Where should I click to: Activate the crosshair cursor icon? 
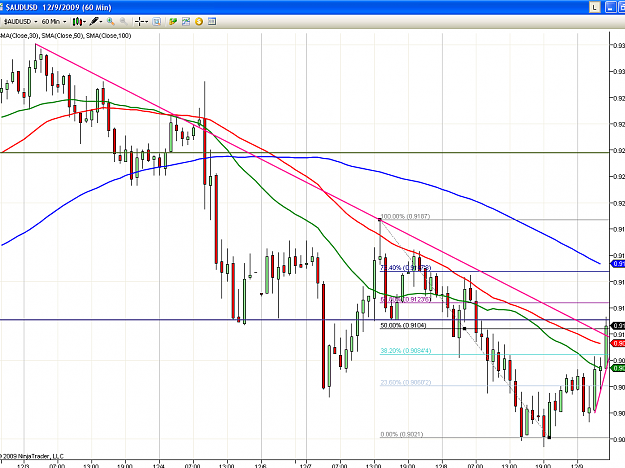pos(139,22)
